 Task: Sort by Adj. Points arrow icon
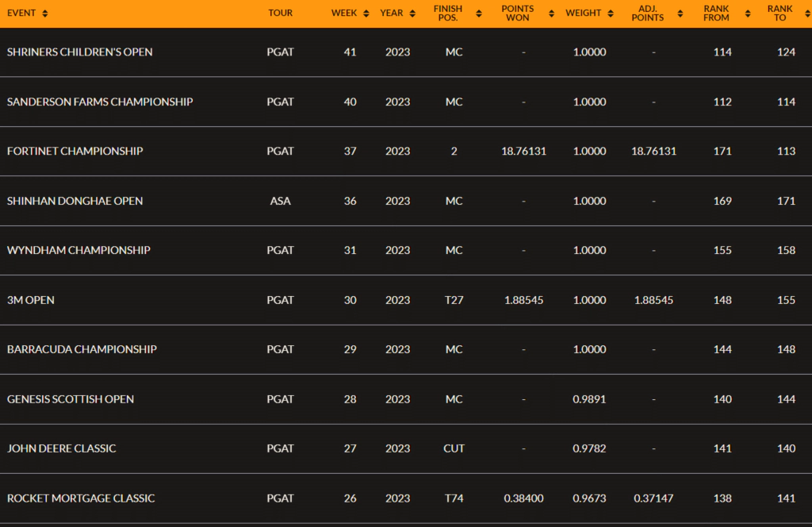point(680,13)
